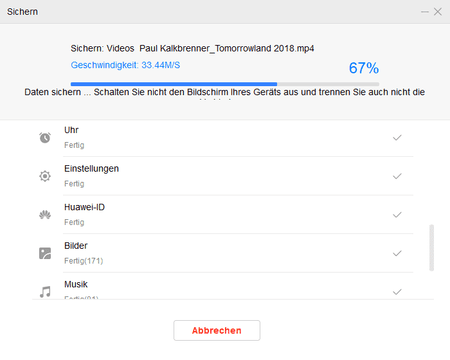
Task: Click the gear icon for Einstellungen
Action: point(45,176)
